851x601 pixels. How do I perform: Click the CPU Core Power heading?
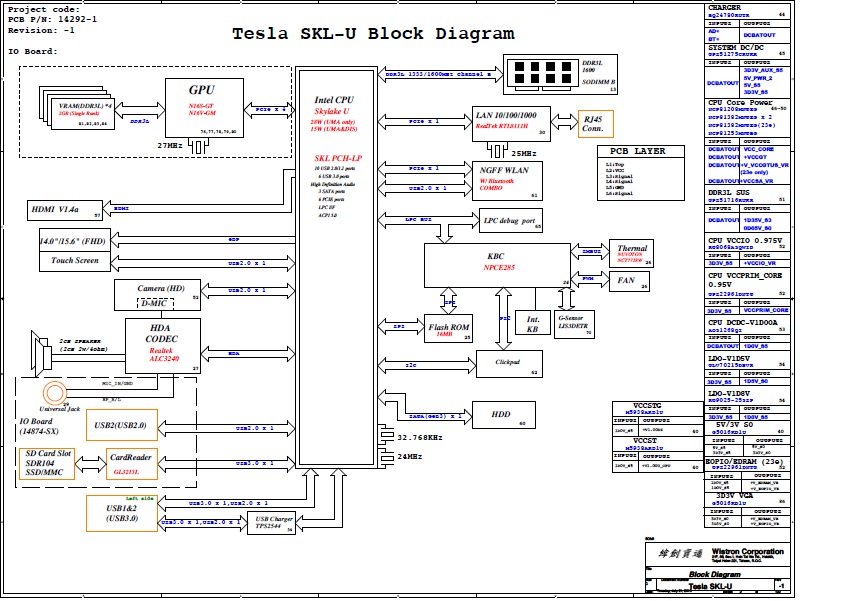[740, 102]
